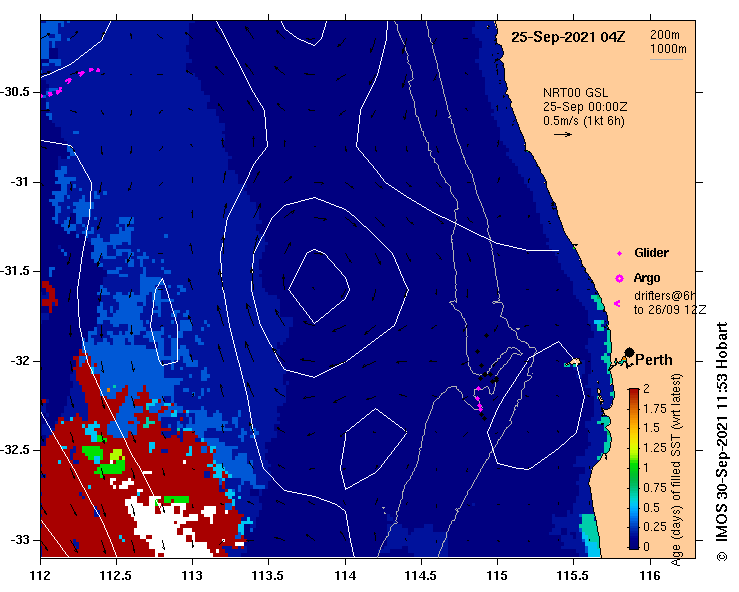Click the latitude axis label -33

click(x=19, y=540)
